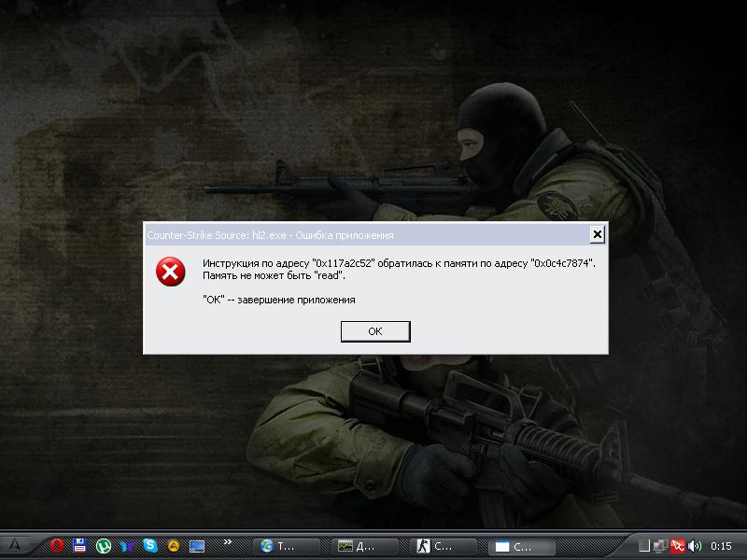The width and height of the screenshot is (747, 560).
Task: Close the hl2.exe error dialog
Action: [x=597, y=234]
